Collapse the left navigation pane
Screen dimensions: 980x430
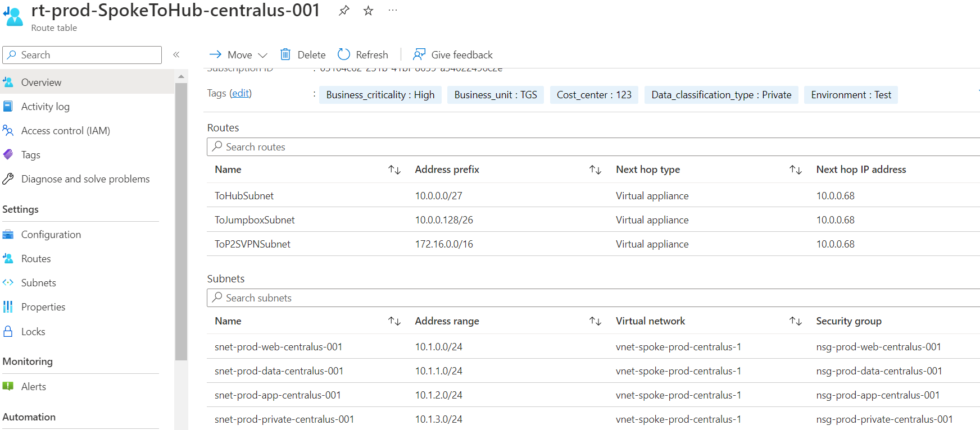[176, 54]
